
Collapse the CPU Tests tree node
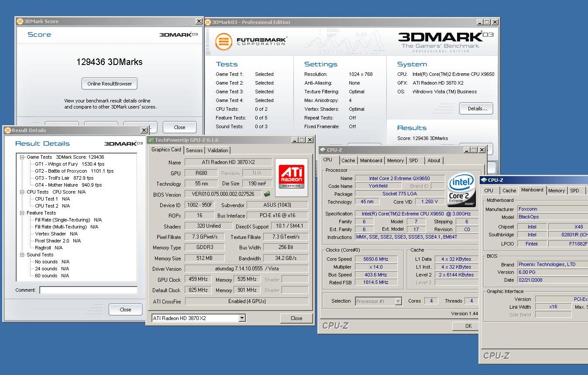pyautogui.click(x=22, y=192)
